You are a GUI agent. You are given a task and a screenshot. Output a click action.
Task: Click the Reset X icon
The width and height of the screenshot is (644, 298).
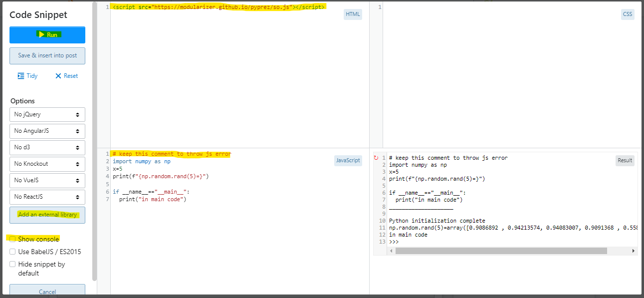[x=58, y=76]
